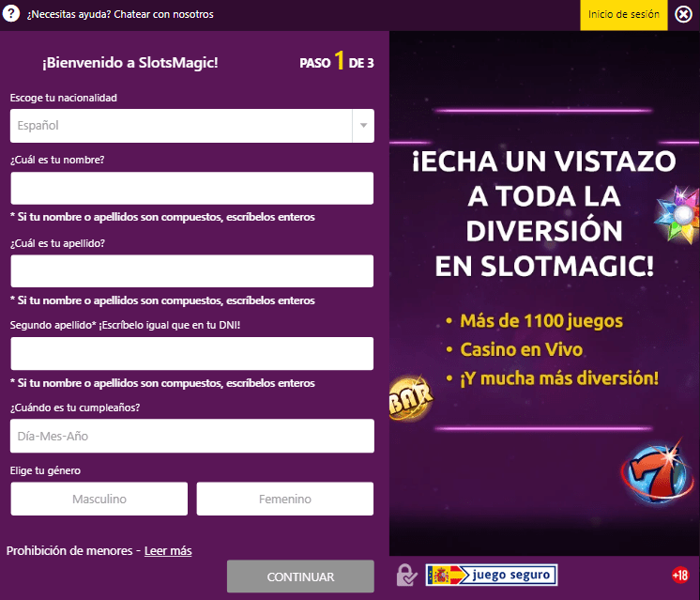Follow the Leer más link
This screenshot has width=700, height=600.
pos(168,550)
